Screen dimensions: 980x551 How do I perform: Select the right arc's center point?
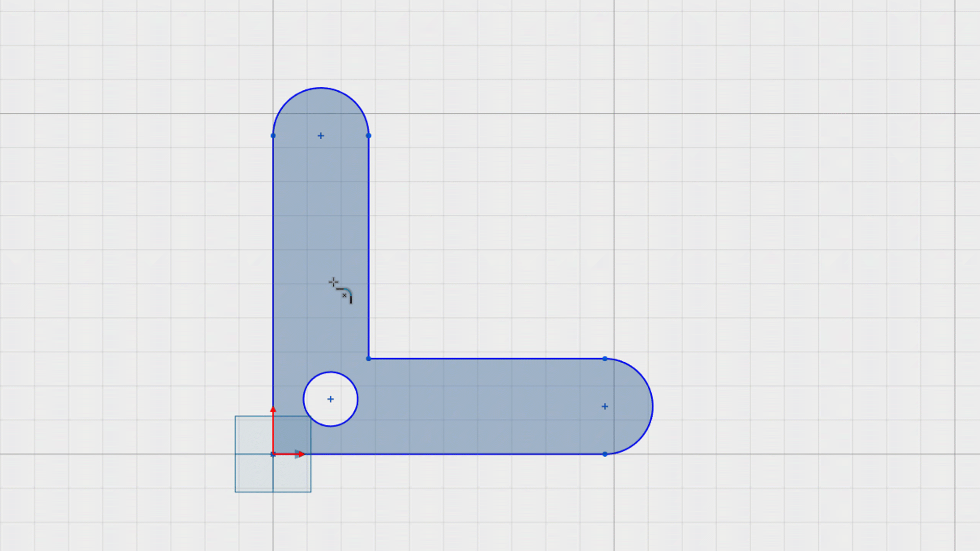(605, 407)
